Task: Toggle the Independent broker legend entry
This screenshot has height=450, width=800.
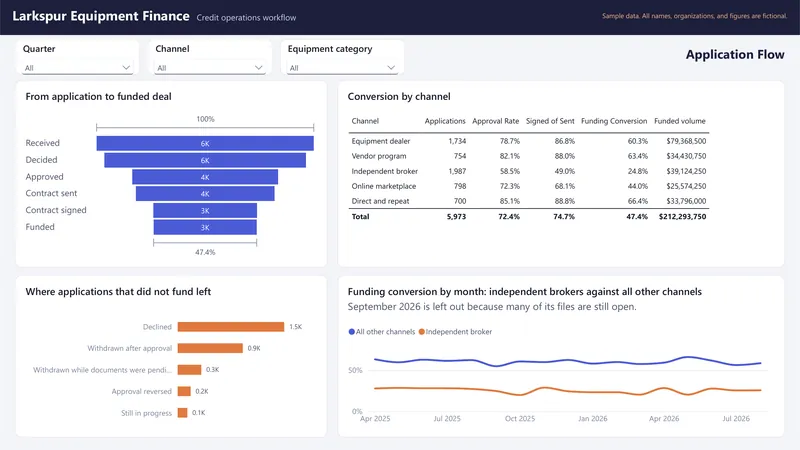Action: pyautogui.click(x=455, y=332)
